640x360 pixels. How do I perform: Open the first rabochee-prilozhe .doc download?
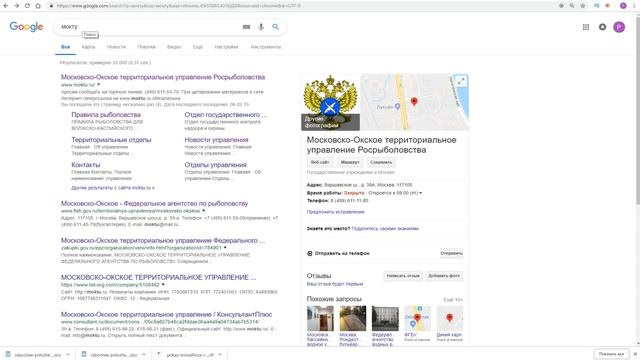coord(38,355)
